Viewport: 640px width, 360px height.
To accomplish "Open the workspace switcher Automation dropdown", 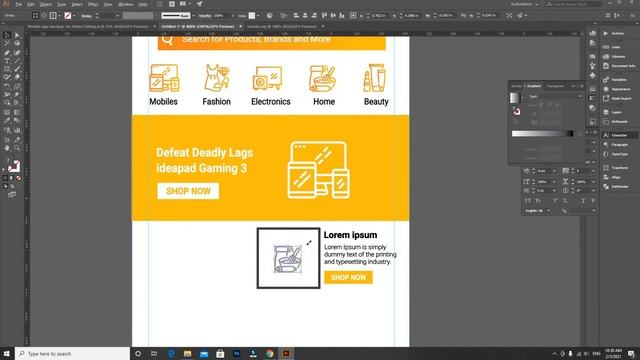I will tap(524, 4).
